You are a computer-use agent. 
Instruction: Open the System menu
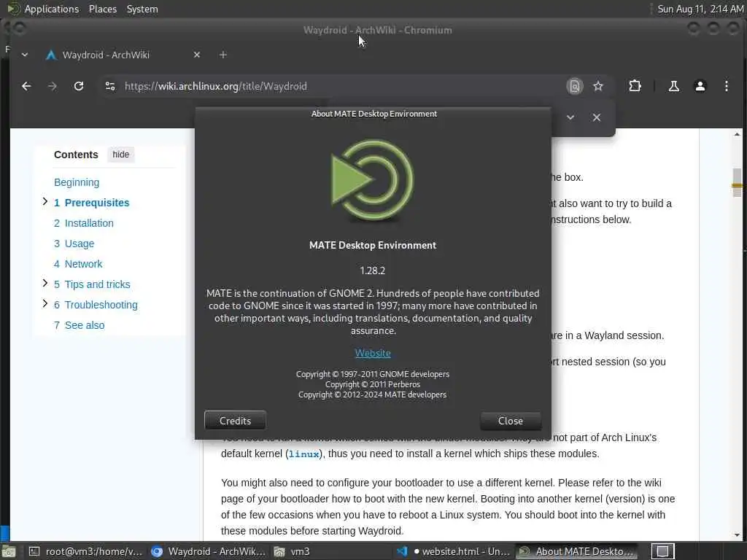(142, 9)
